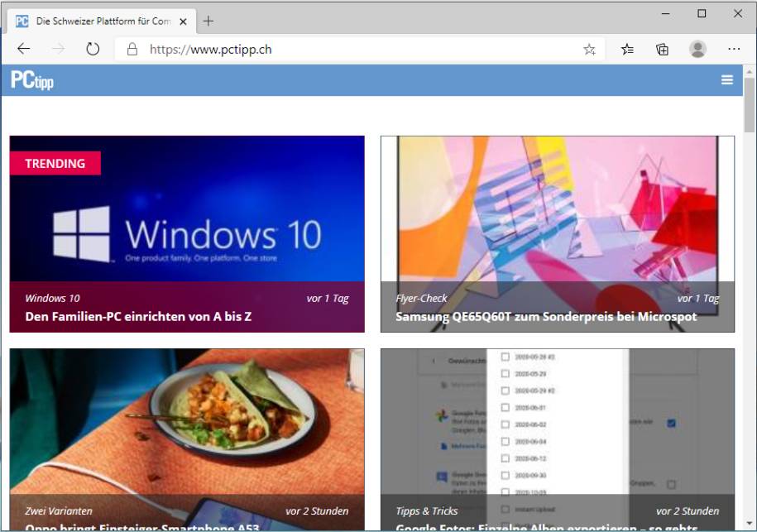This screenshot has width=757, height=532.
Task: Open the PCtipp hamburger menu
Action: click(727, 79)
